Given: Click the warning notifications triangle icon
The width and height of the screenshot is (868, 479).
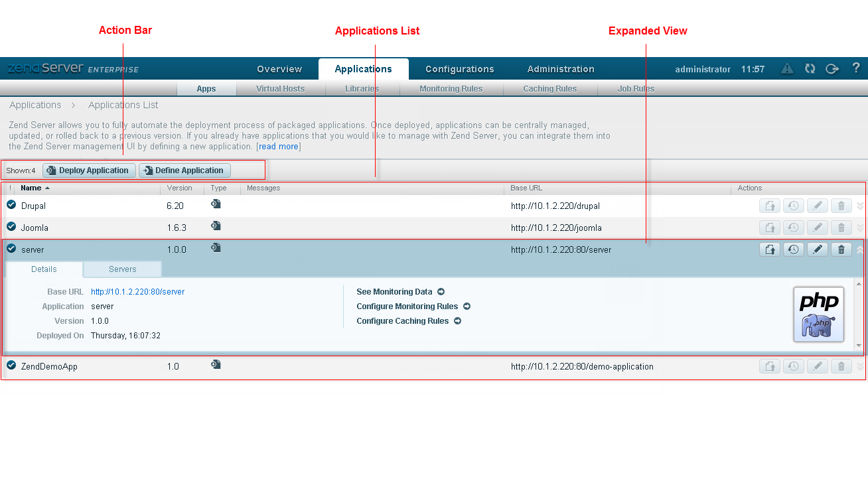Looking at the screenshot, I should coord(787,68).
